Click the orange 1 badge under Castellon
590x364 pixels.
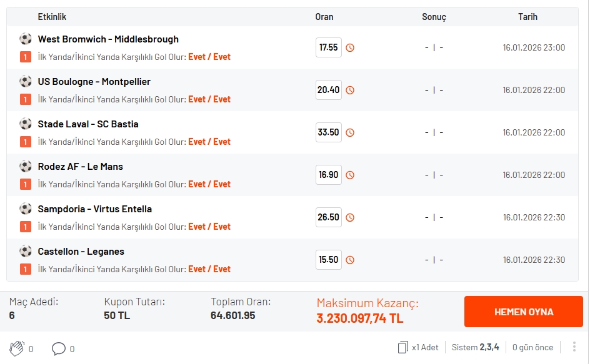click(25, 269)
